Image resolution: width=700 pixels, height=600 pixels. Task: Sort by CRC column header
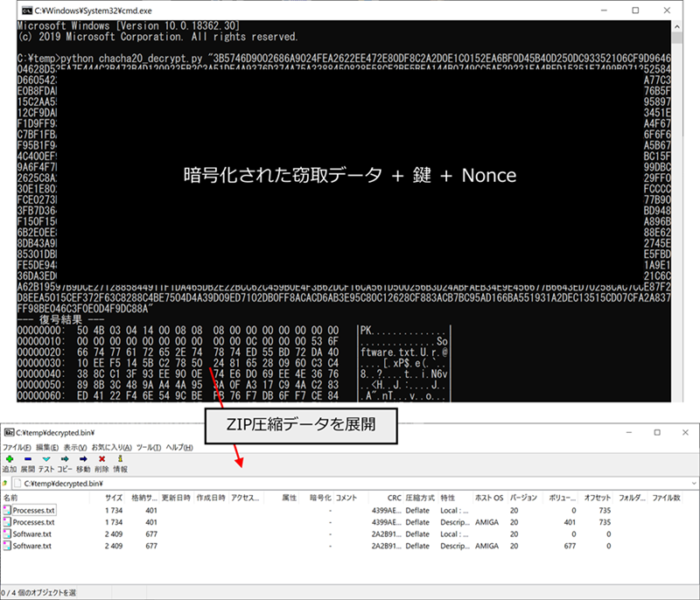point(395,498)
